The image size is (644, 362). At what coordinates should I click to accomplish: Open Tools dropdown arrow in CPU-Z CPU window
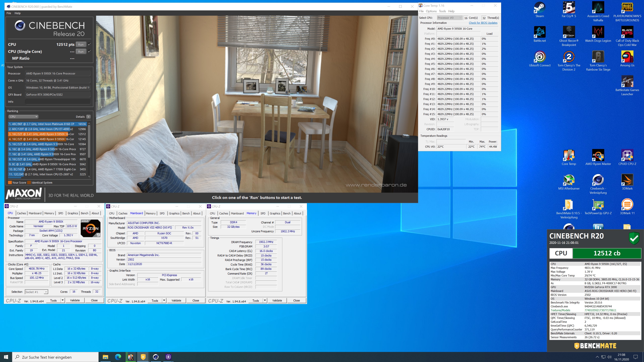(63, 300)
